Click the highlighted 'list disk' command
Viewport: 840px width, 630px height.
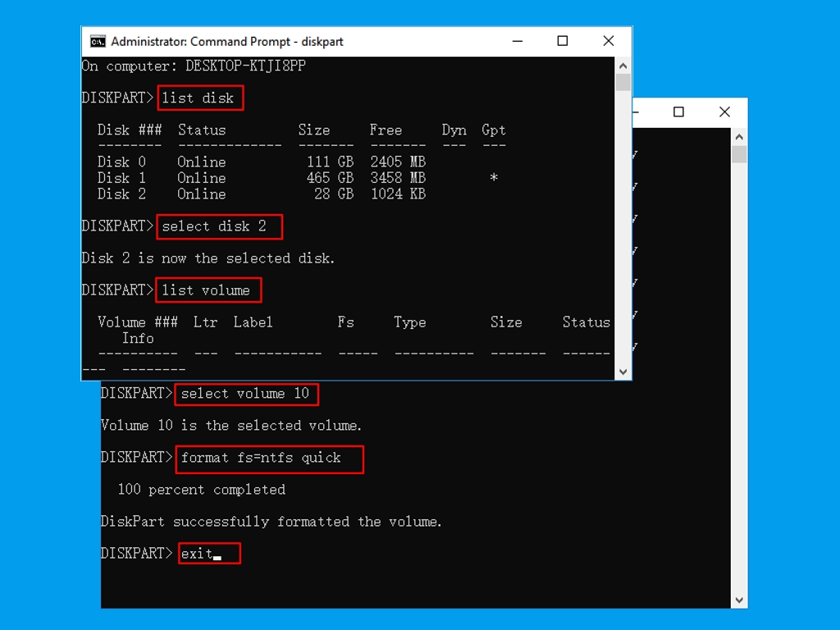point(199,98)
